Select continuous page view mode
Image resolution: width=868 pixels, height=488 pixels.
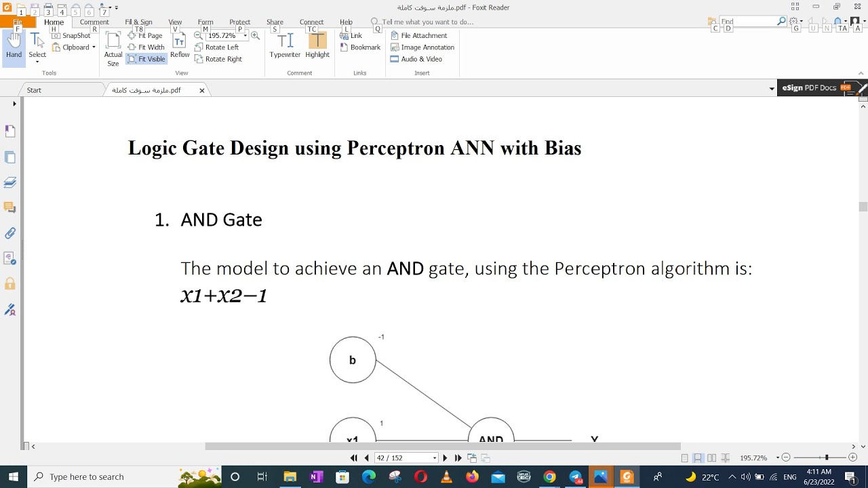click(698, 458)
